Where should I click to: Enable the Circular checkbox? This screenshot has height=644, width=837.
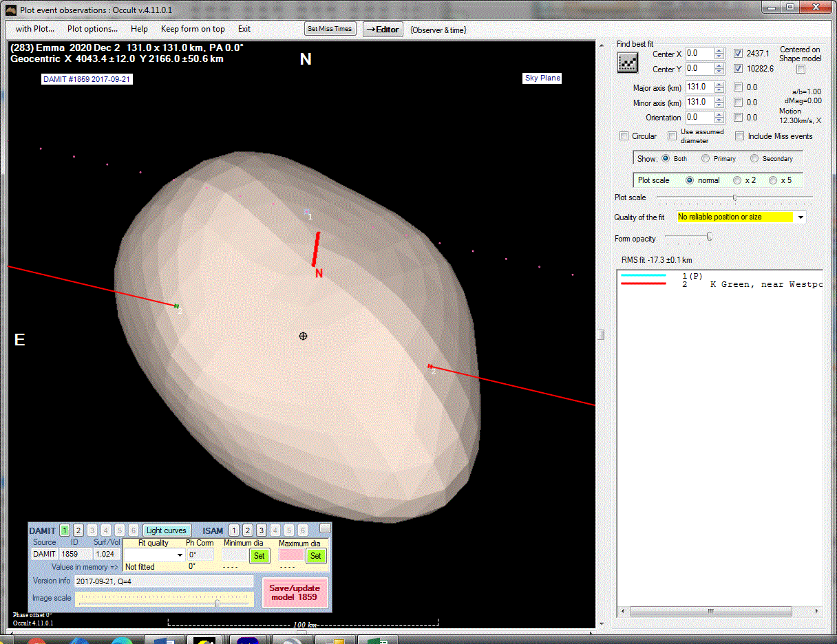click(x=624, y=136)
